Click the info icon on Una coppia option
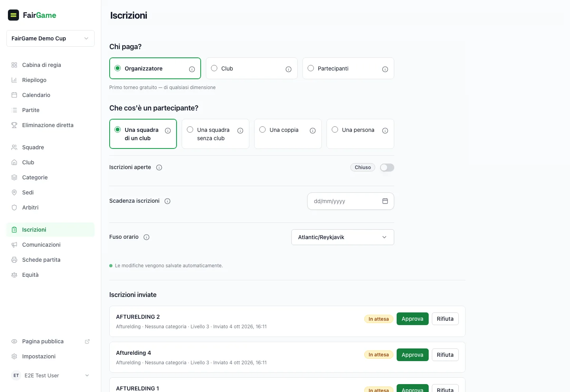 [313, 131]
